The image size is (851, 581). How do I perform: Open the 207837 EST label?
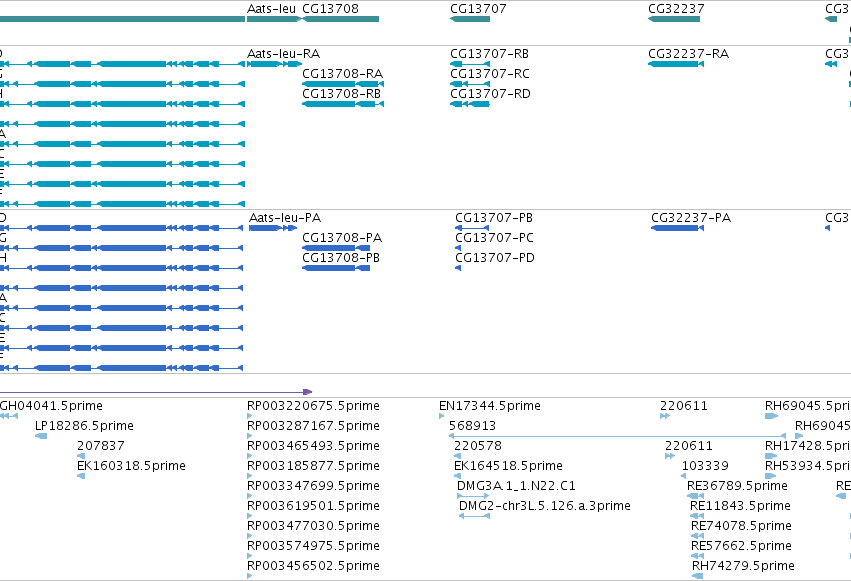(x=100, y=446)
